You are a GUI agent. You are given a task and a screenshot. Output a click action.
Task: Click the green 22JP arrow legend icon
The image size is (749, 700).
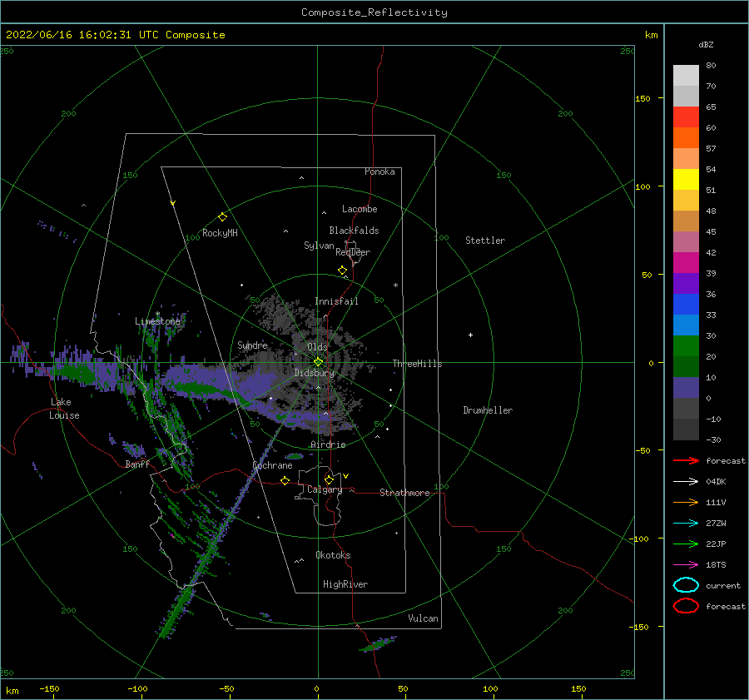pos(686,544)
